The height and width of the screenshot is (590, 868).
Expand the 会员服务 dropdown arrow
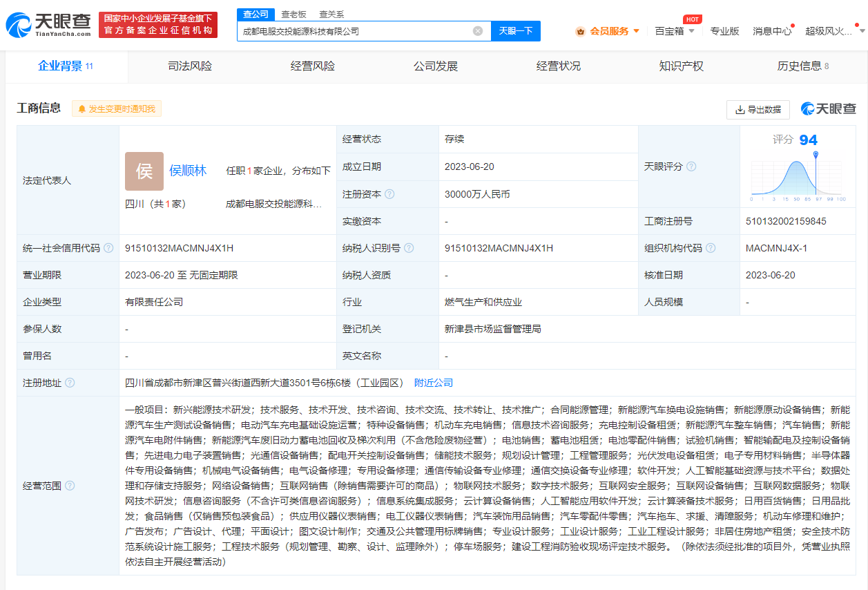636,31
